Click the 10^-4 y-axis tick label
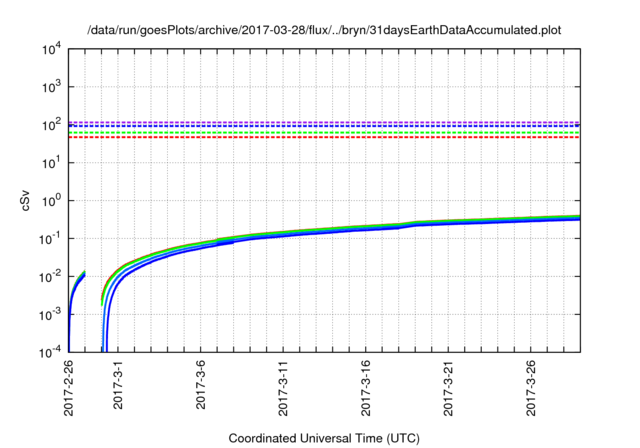Screen dimensions: 640x448 50,352
